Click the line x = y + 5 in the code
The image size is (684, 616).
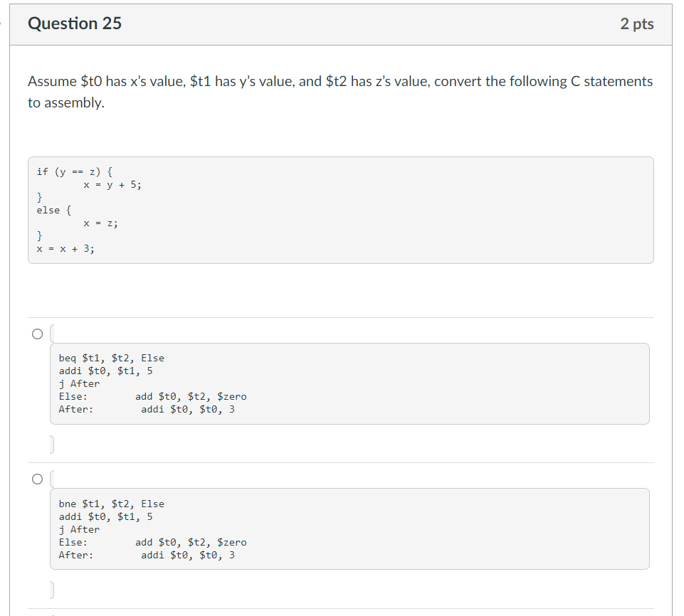(x=112, y=184)
